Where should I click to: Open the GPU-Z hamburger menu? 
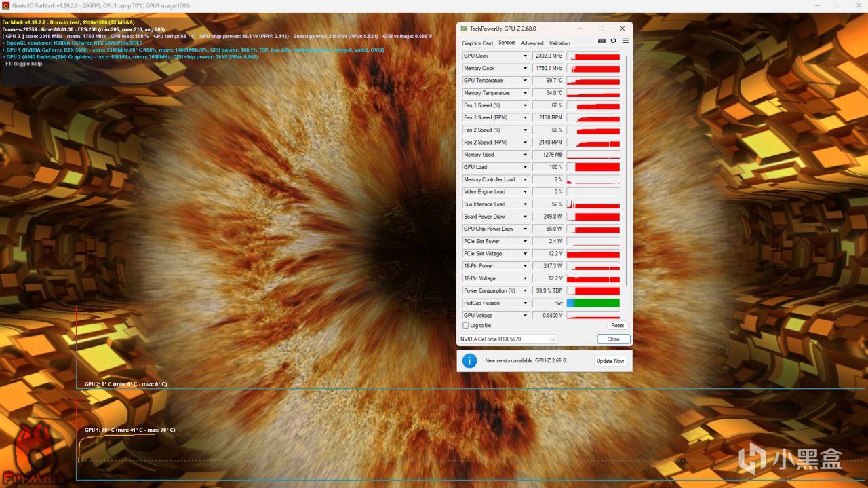tap(625, 41)
